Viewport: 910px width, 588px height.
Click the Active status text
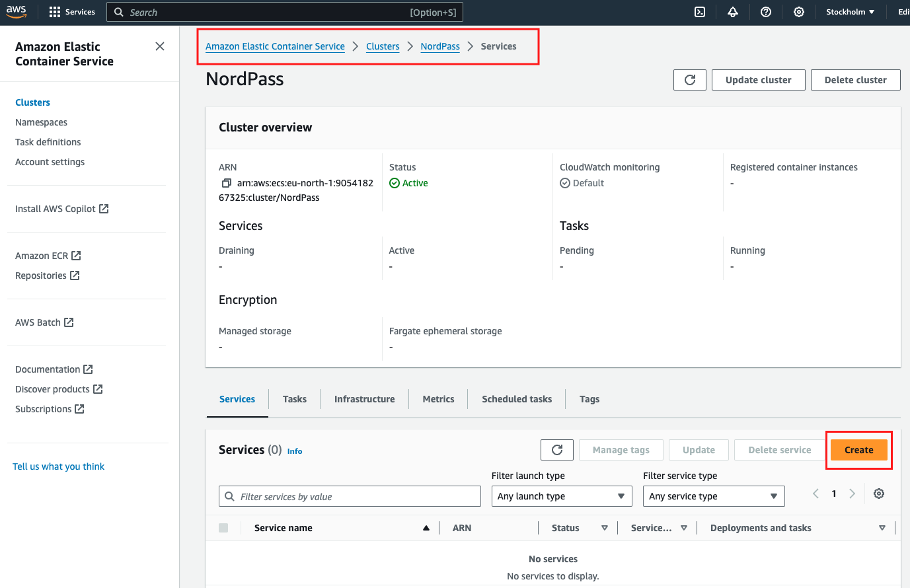point(415,183)
